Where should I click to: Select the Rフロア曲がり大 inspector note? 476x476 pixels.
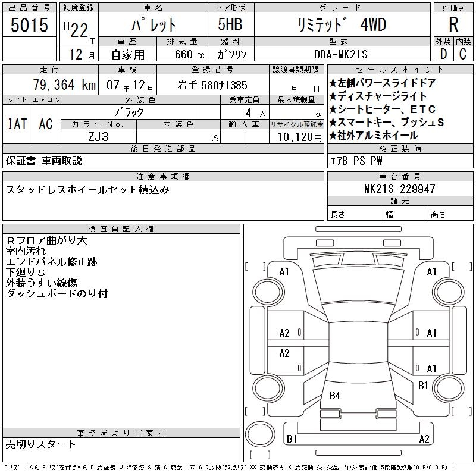tap(46, 240)
